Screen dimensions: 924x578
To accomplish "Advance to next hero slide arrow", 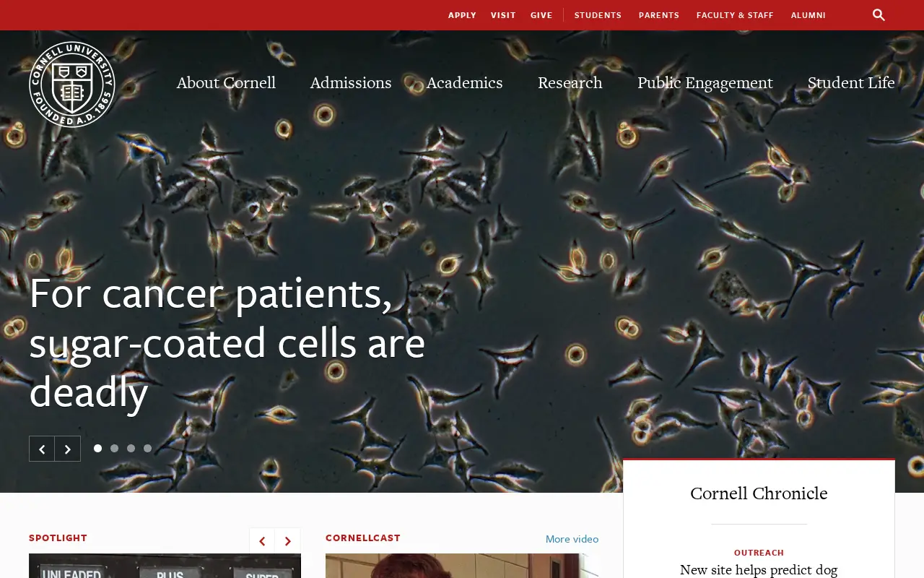I will pos(68,449).
